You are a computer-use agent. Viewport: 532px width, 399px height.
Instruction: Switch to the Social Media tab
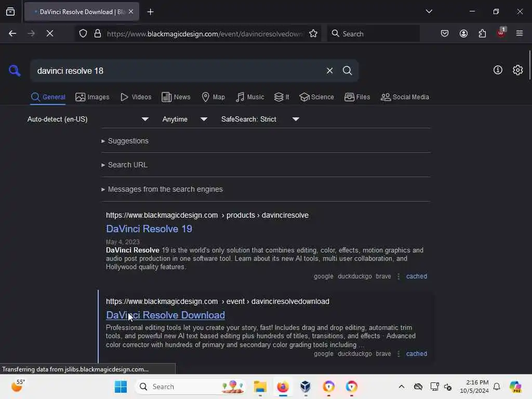point(405,97)
